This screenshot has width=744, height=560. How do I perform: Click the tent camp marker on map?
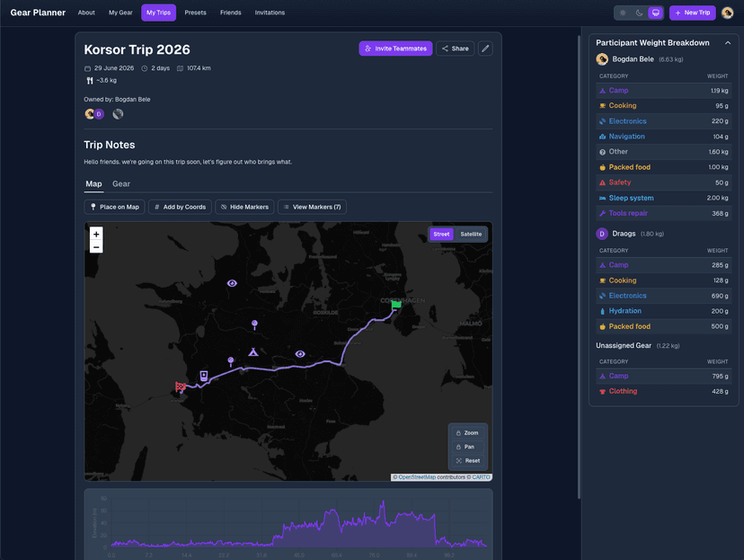pyautogui.click(x=254, y=351)
